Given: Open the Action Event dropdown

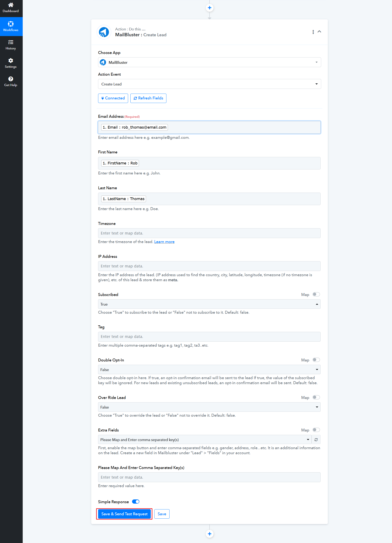Looking at the screenshot, I should pos(209,84).
